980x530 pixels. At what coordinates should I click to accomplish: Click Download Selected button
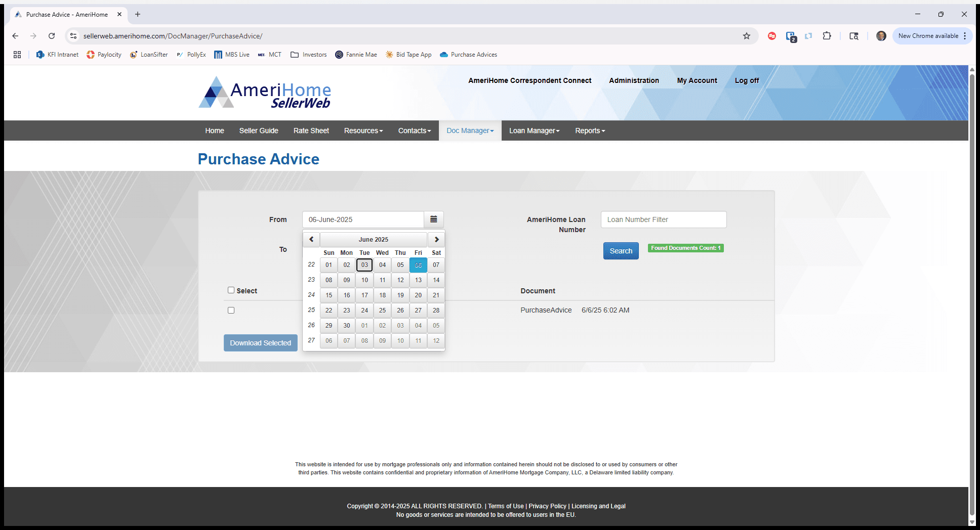[261, 343]
